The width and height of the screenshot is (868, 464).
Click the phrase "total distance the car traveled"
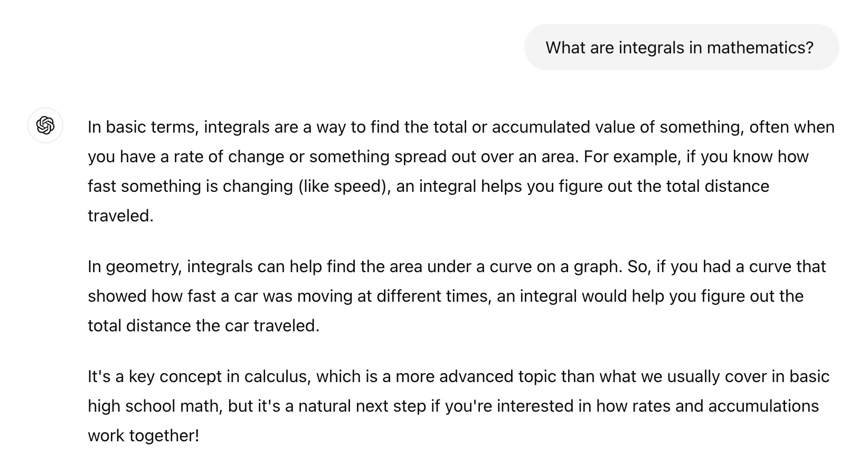click(203, 326)
